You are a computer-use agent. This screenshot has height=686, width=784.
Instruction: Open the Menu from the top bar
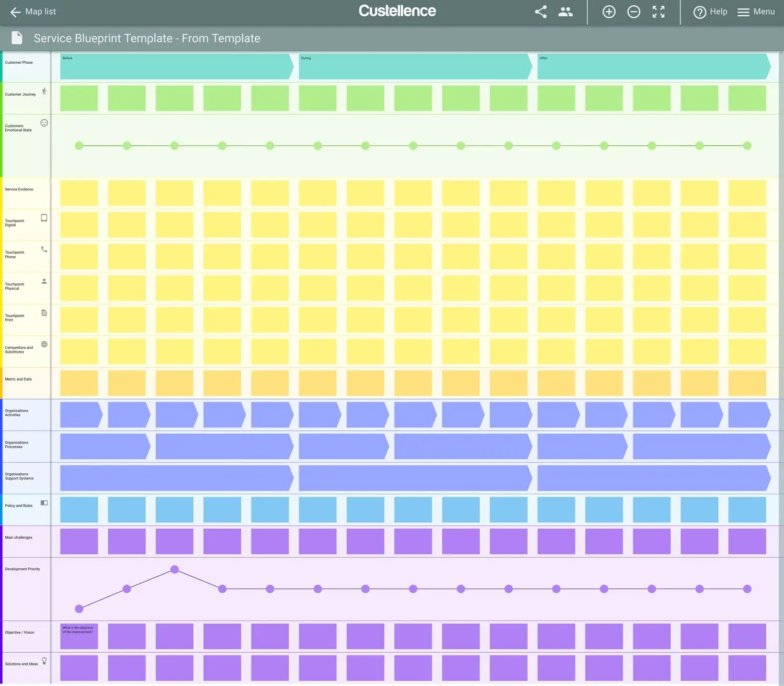tap(755, 12)
